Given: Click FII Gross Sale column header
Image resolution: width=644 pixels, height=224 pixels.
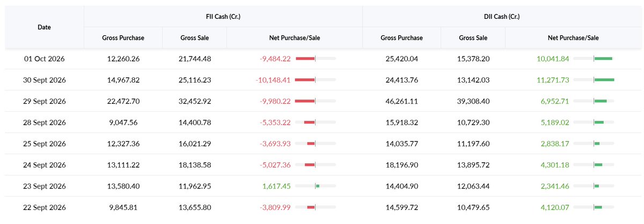Looking at the screenshot, I should pos(195,38).
